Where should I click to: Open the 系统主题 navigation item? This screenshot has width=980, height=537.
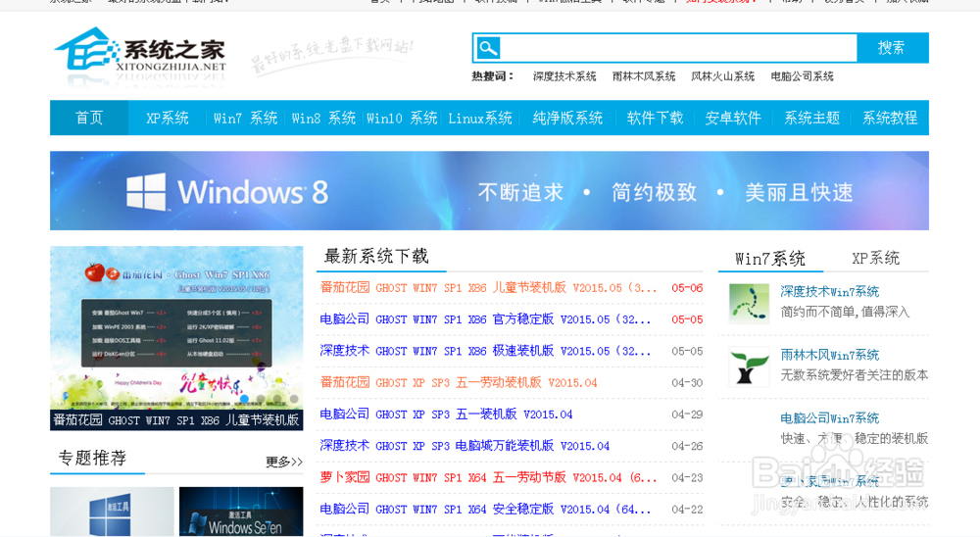click(x=811, y=119)
